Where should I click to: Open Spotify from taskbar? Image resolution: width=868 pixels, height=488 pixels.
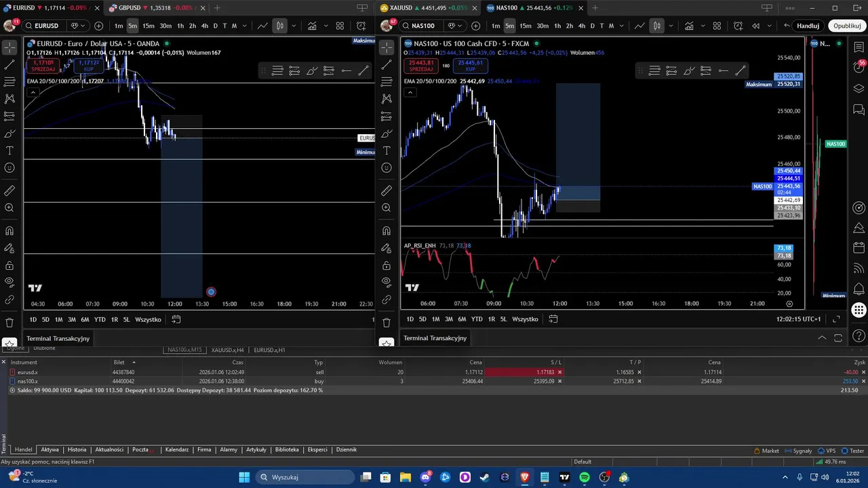pyautogui.click(x=585, y=477)
